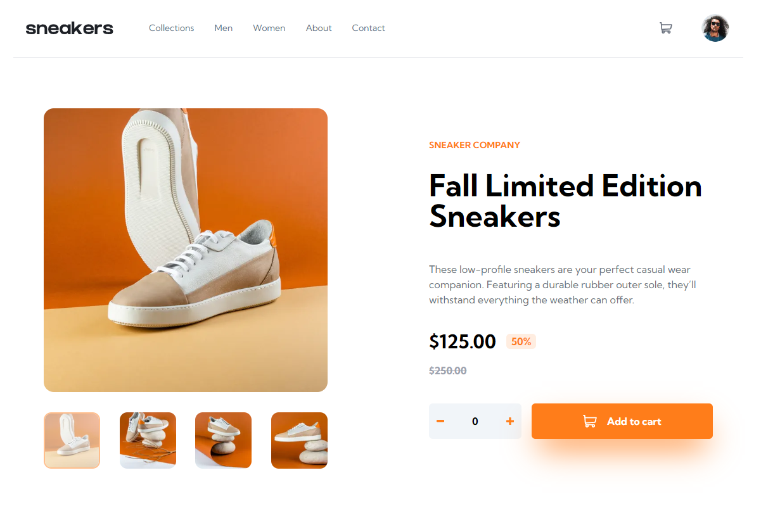The image size is (761, 532).
Task: Click the sneakers logo
Action: (x=70, y=28)
